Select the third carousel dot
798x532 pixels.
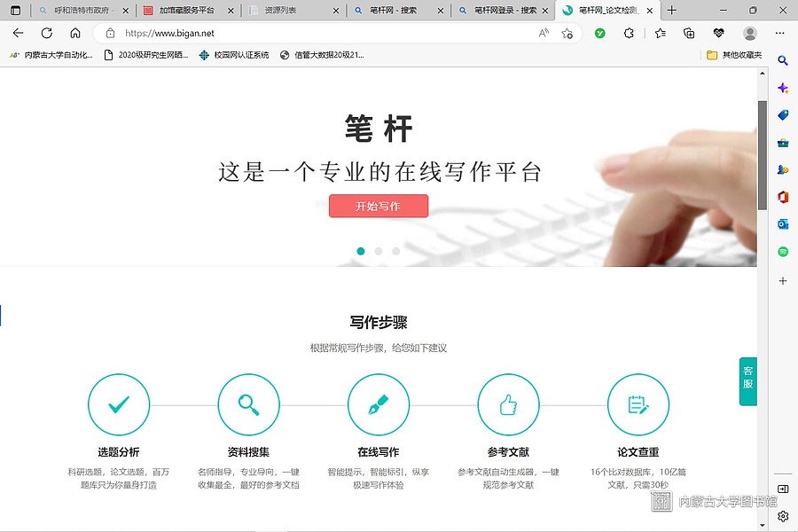(395, 251)
